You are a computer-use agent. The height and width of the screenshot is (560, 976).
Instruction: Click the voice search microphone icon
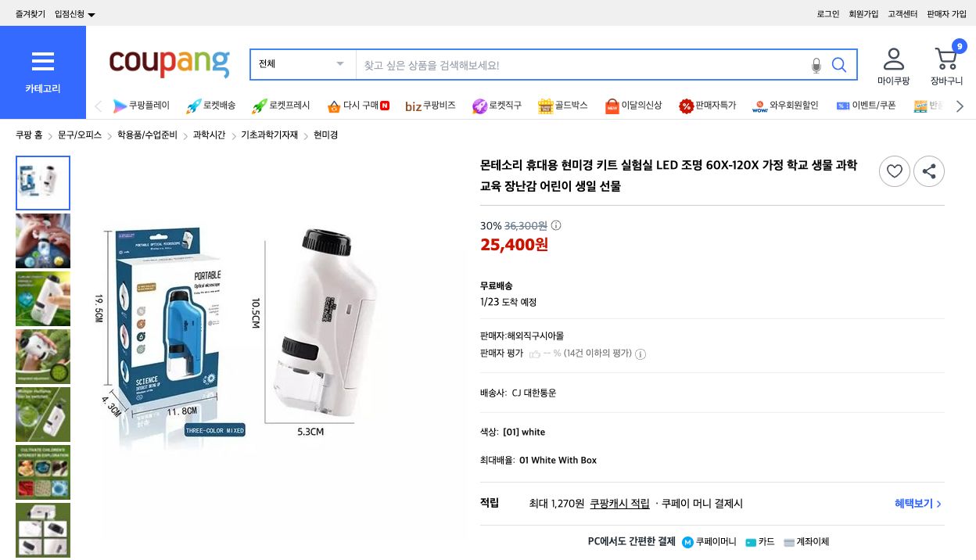point(816,65)
